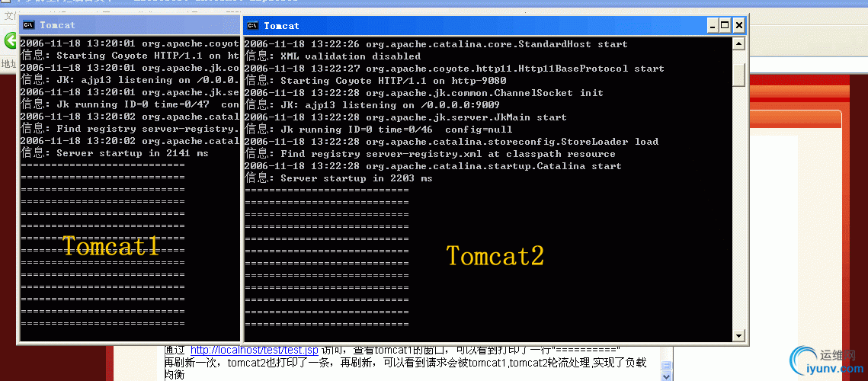Select the line ending 'ChannelSocket init'

(x=424, y=92)
